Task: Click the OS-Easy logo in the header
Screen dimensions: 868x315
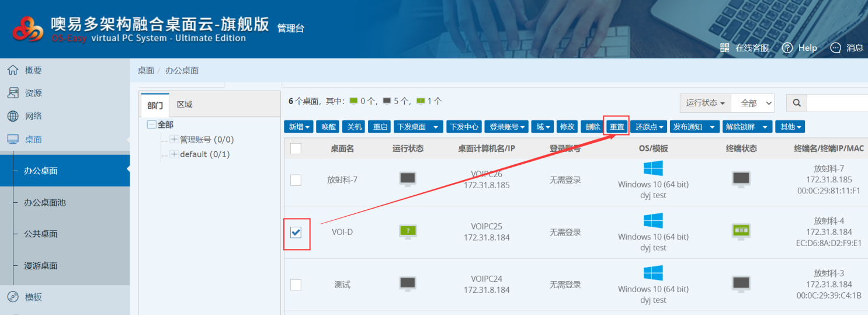Action: pos(28,29)
